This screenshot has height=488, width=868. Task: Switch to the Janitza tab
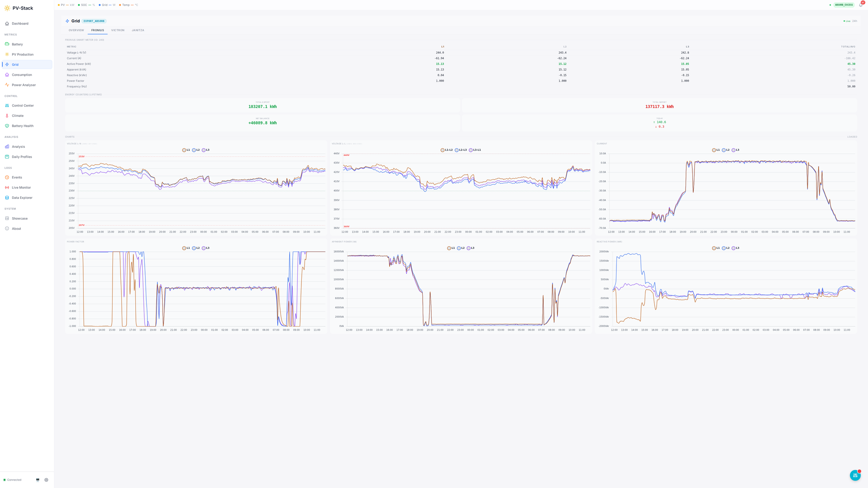(138, 30)
